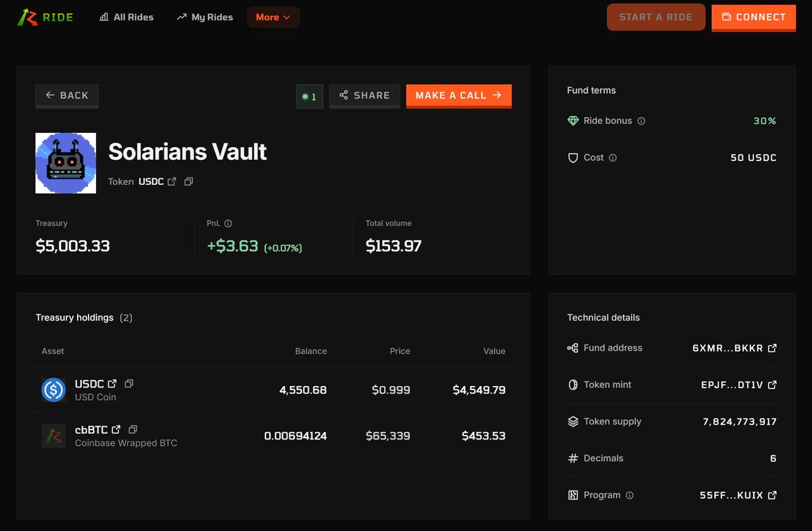Click Token supply layers icon

point(573,422)
